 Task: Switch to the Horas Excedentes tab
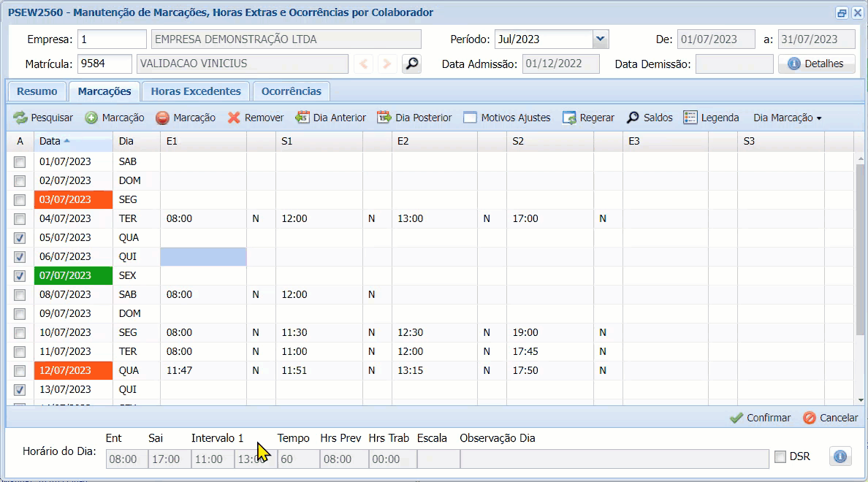coord(196,91)
